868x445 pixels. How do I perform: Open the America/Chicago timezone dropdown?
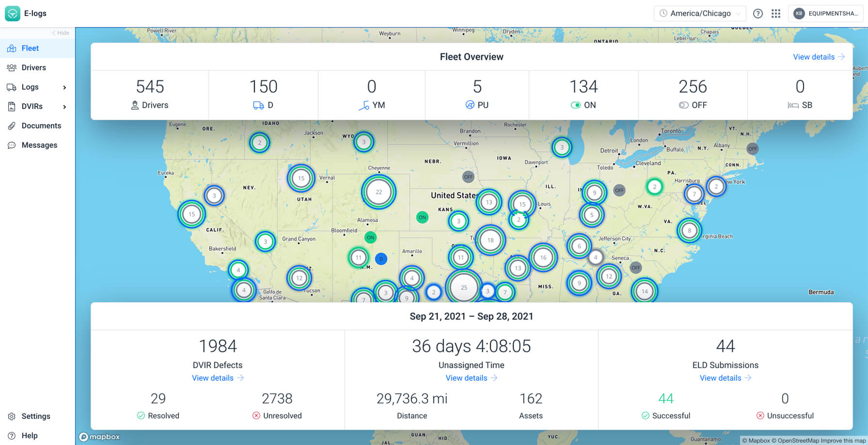pyautogui.click(x=699, y=13)
